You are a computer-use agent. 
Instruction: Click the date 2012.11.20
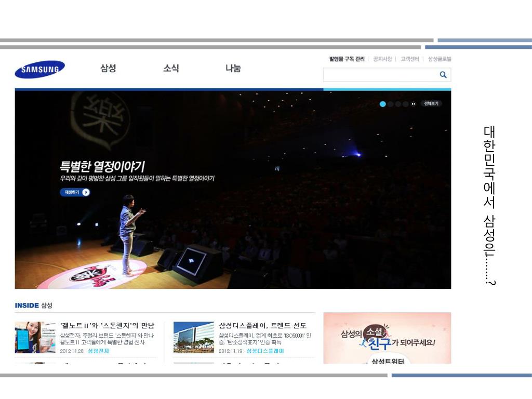click(x=72, y=351)
